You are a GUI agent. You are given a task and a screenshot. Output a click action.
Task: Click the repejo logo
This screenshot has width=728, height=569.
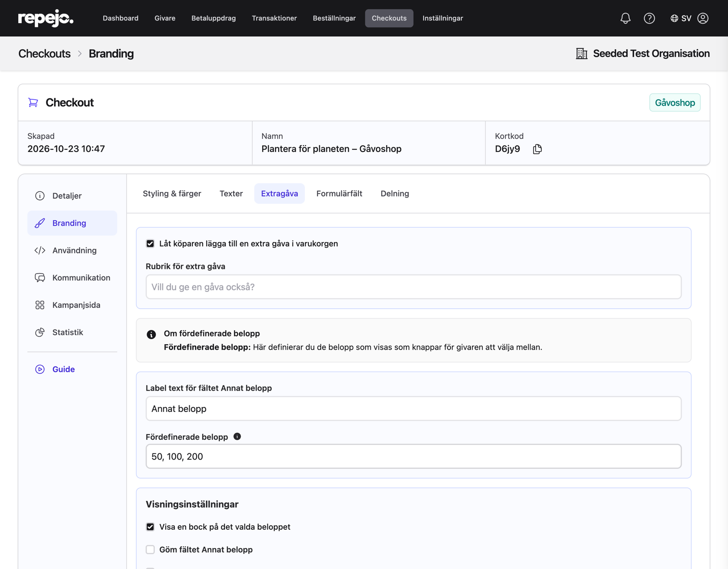tap(45, 18)
